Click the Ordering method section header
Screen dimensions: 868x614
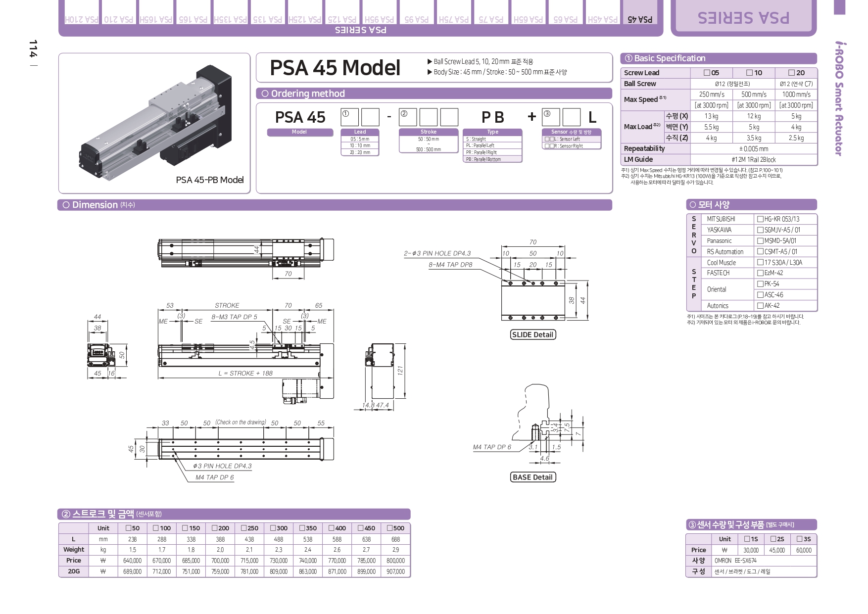point(434,94)
